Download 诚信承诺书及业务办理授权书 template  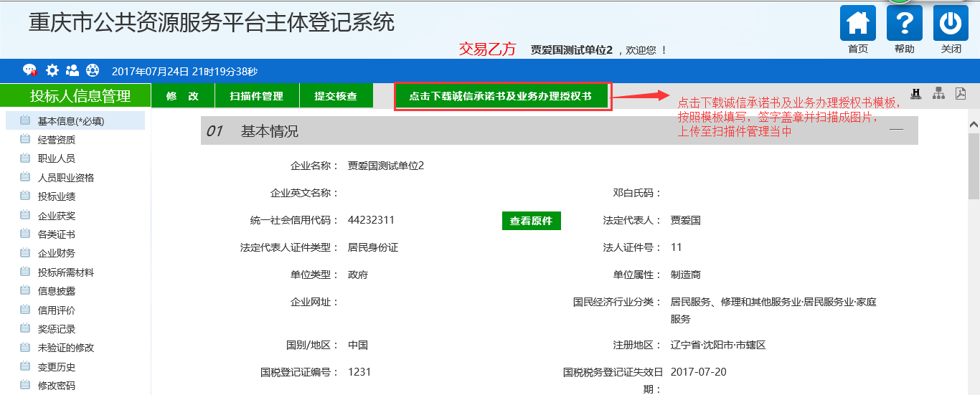click(x=501, y=96)
